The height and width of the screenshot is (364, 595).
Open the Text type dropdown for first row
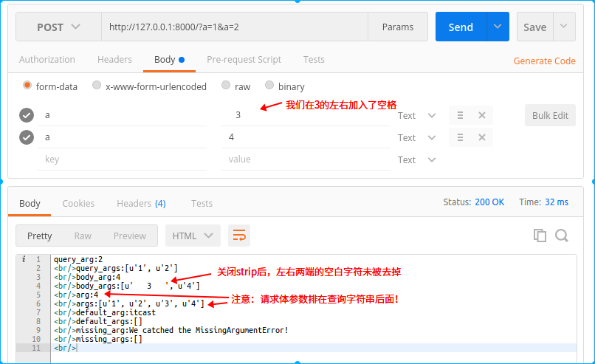pos(417,115)
